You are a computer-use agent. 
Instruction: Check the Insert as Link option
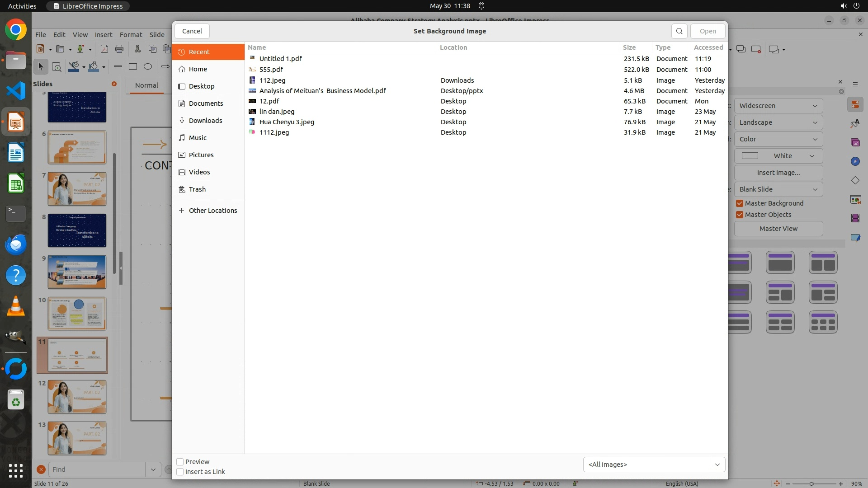coord(180,472)
